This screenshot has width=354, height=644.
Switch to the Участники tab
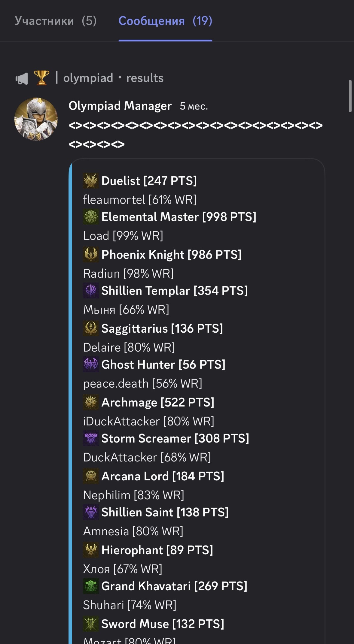click(x=56, y=21)
